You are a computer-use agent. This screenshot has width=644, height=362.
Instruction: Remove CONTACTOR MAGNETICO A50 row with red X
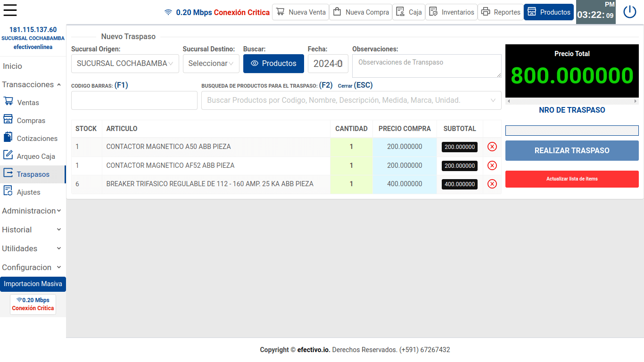(492, 147)
